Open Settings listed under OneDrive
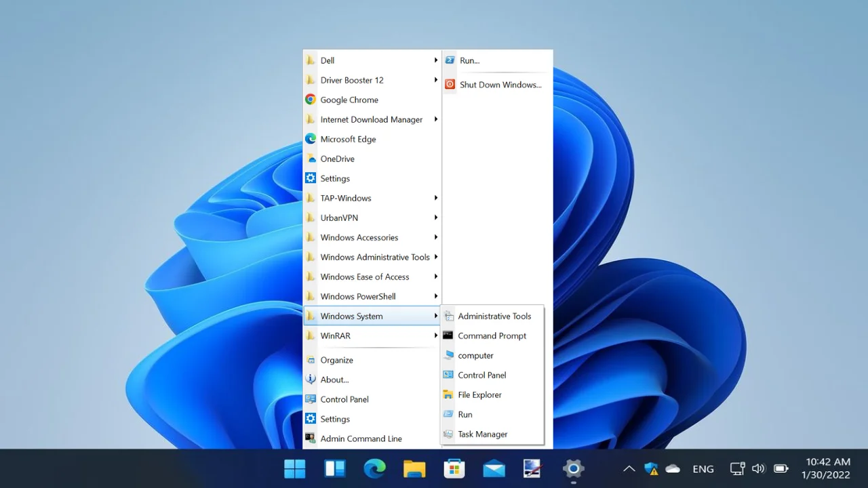868x488 pixels. tap(372, 178)
